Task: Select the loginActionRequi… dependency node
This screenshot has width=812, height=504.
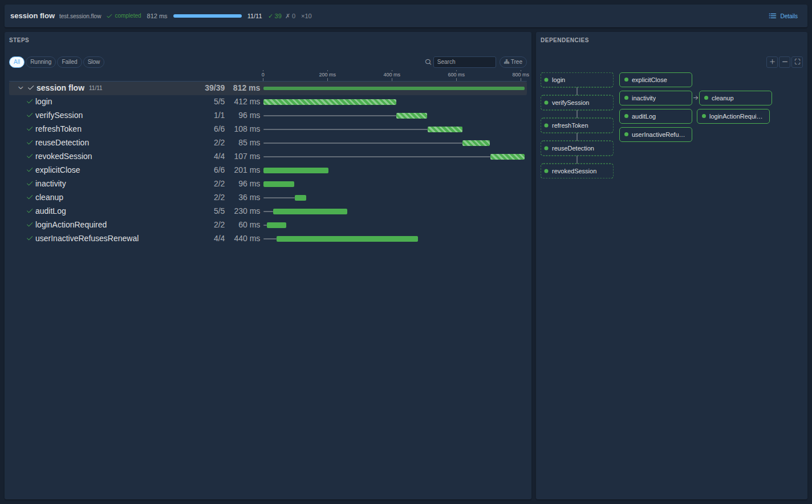Action: pos(733,116)
